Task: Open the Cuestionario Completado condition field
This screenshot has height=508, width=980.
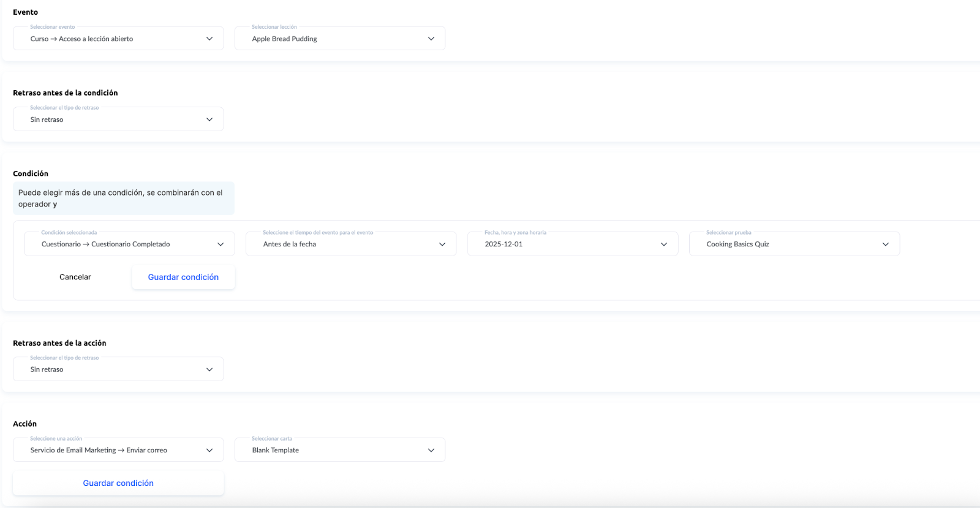Action: [123, 244]
